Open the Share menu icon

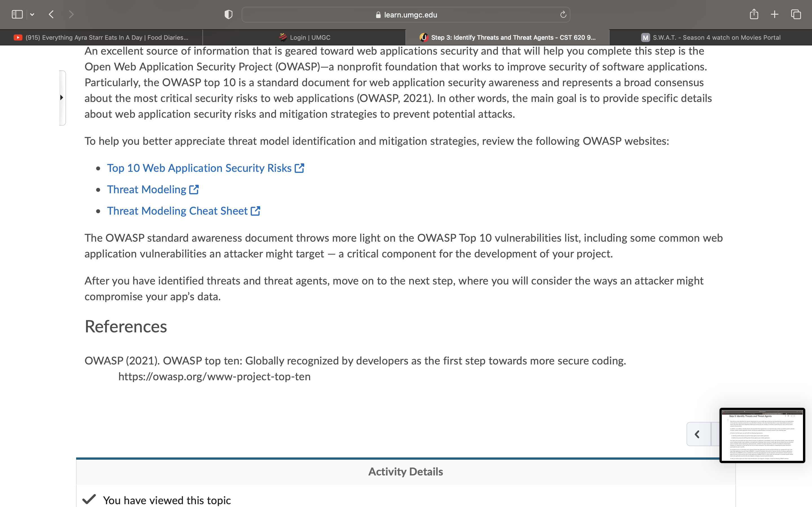coord(754,14)
